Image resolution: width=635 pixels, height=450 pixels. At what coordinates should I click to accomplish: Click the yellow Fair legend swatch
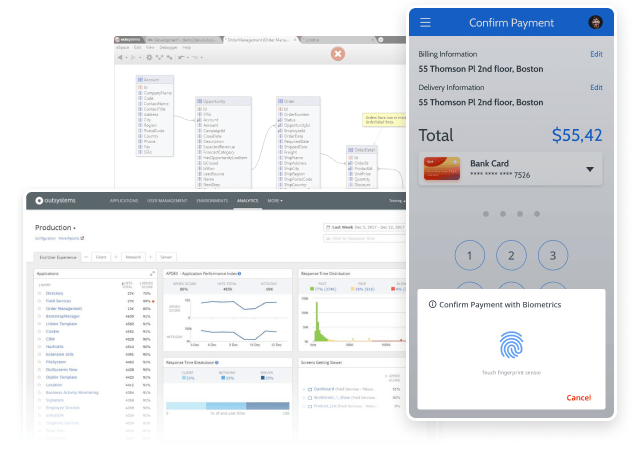(352, 289)
